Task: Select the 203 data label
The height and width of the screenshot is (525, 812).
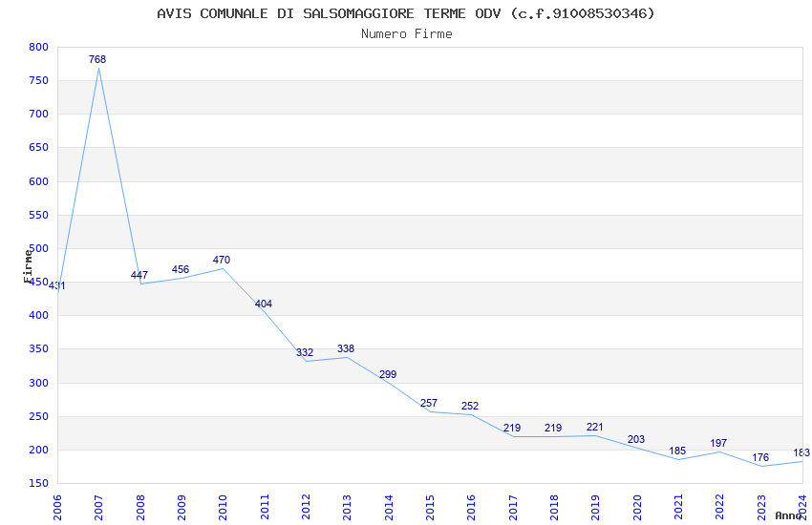Action: pyautogui.click(x=636, y=440)
